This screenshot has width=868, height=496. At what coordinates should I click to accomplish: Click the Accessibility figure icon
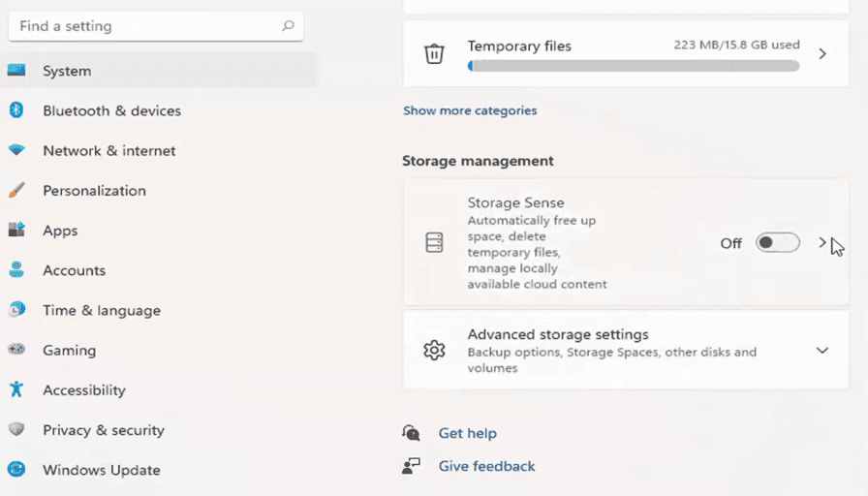(x=16, y=389)
